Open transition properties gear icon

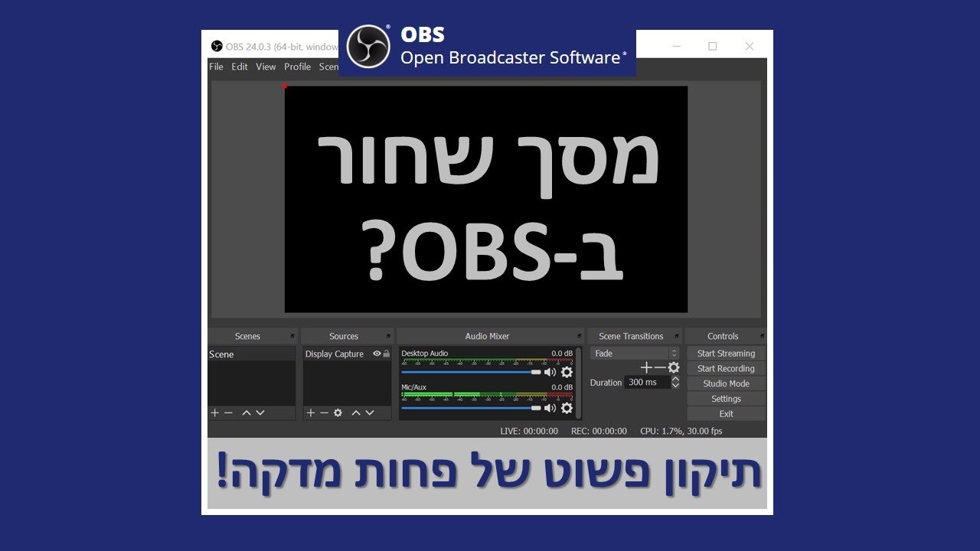click(x=674, y=367)
